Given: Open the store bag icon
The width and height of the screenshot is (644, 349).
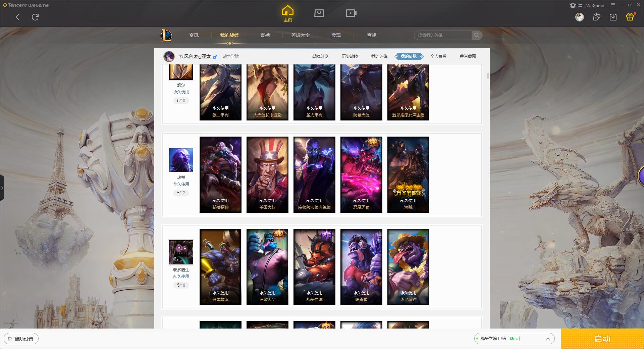Looking at the screenshot, I should (319, 13).
